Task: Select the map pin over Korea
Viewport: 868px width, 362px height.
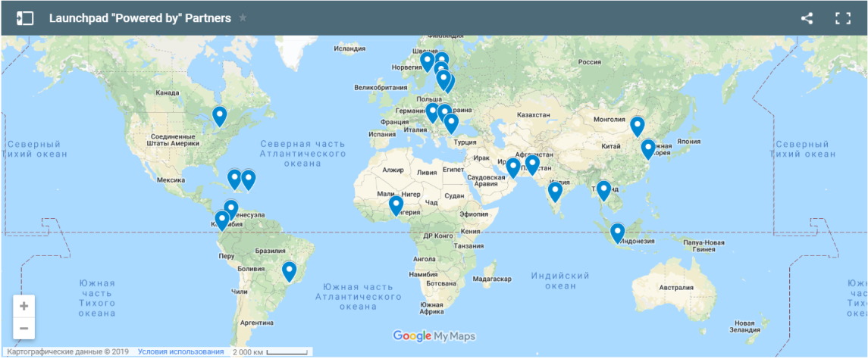Action: click(648, 148)
